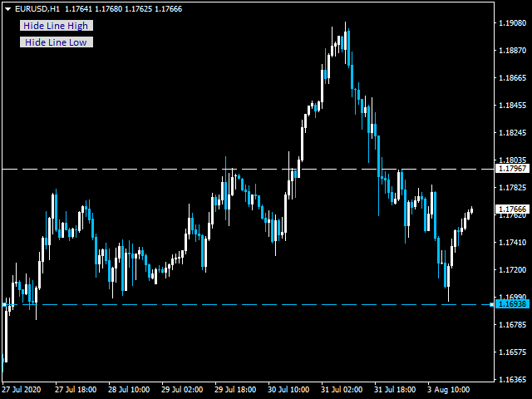This screenshot has width=532, height=399.
Task: Click the 30 Jul 10:00 time label
Action: (x=288, y=390)
